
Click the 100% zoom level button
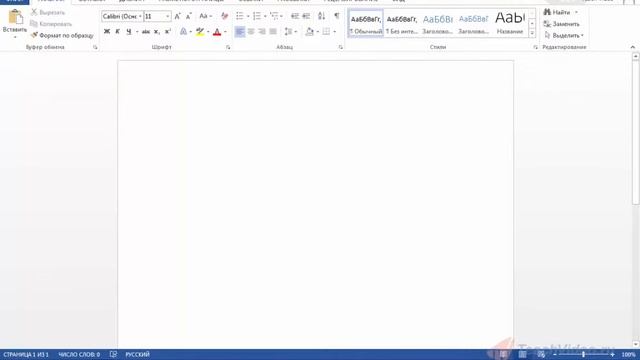(x=629, y=354)
